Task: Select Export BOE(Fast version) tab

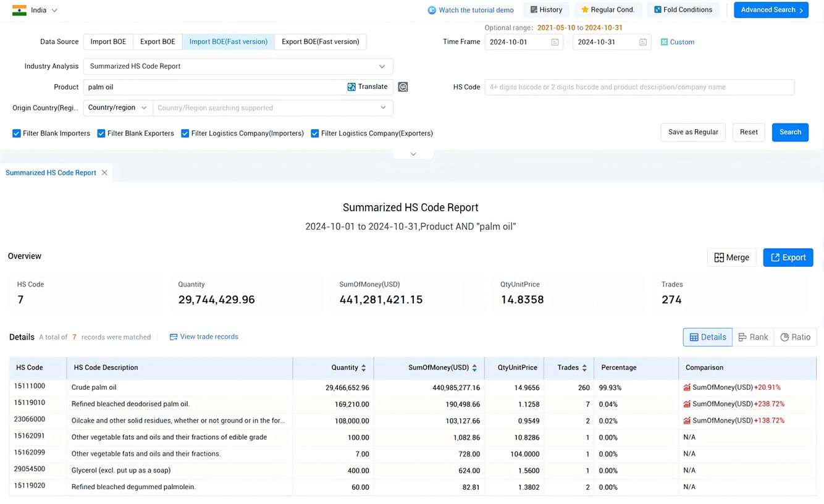Action: [x=321, y=42]
